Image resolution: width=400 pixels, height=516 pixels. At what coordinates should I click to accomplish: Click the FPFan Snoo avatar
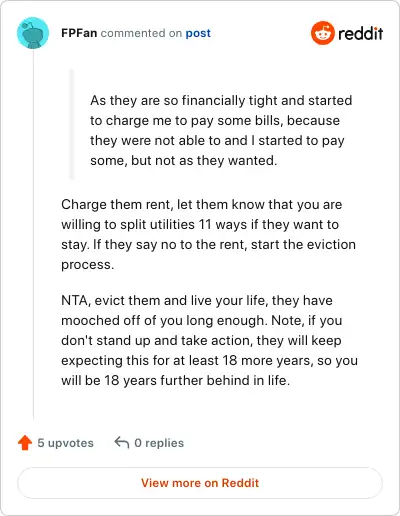coord(33,33)
